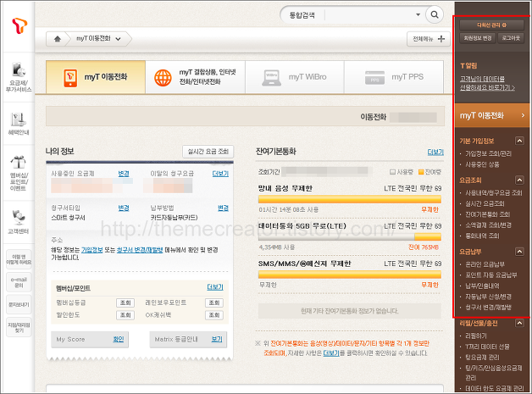
Task: Go to home via house icon
Action: pyautogui.click(x=58, y=39)
